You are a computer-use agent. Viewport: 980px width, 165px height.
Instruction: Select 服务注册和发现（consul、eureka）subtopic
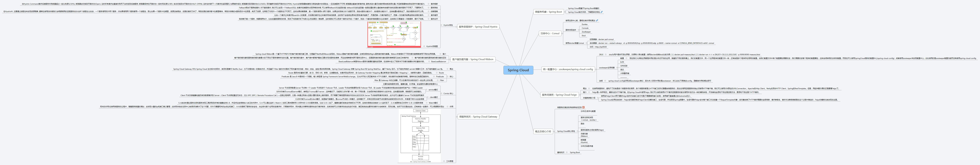(589, 119)
